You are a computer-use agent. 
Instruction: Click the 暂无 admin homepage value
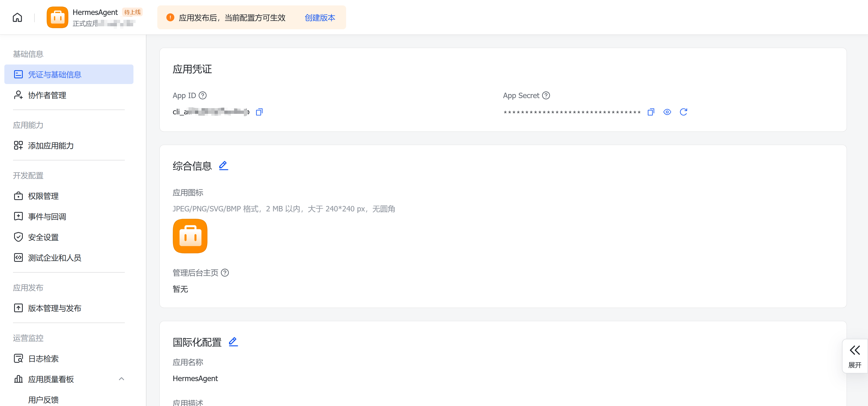(x=180, y=289)
